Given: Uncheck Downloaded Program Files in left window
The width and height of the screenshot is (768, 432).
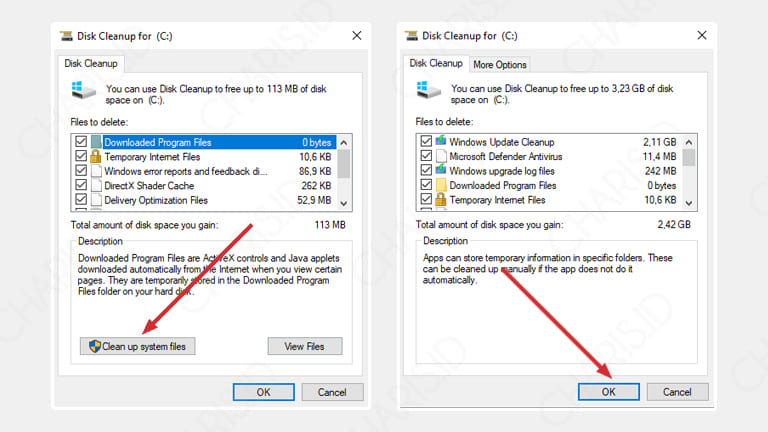Looking at the screenshot, I should tap(81, 142).
